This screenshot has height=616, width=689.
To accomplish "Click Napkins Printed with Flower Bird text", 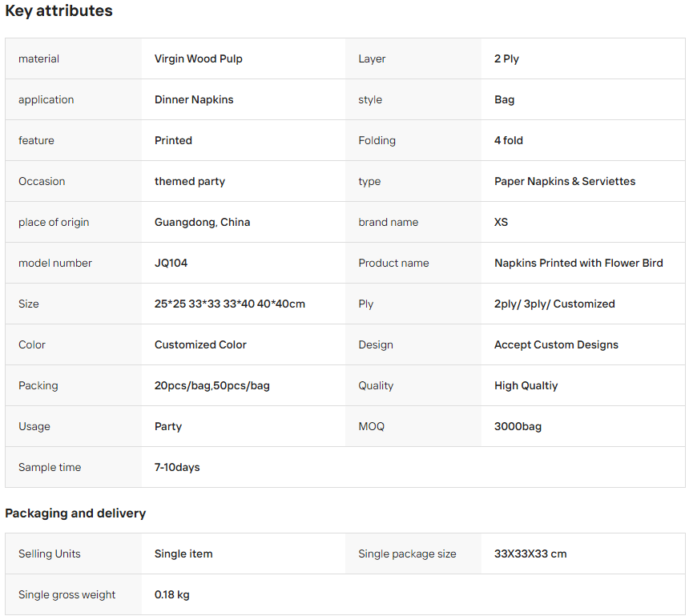I will pos(578,264).
